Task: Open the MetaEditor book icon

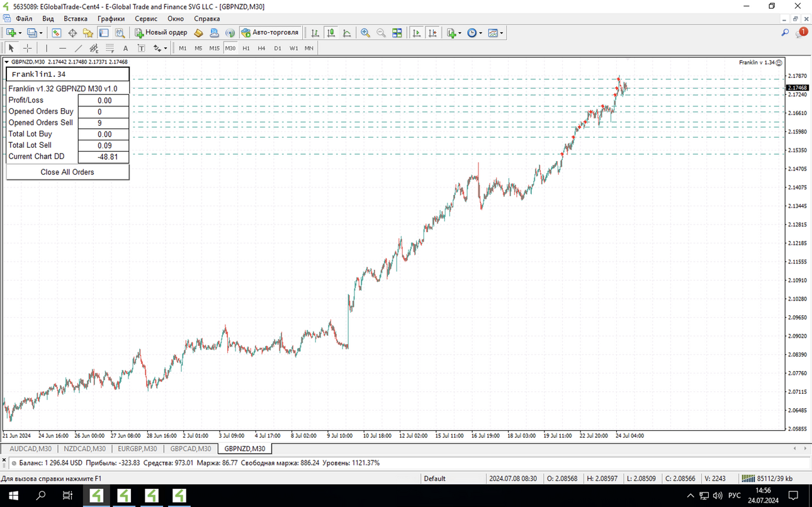Action: [x=198, y=33]
